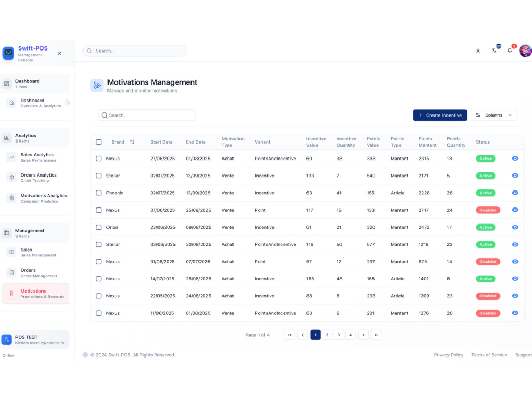532x399 pixels.
Task: Click the Analytics group chart icon
Action: pos(6,138)
